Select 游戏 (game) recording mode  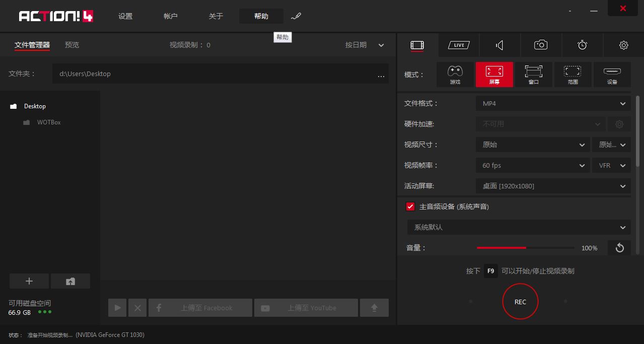tap(455, 75)
